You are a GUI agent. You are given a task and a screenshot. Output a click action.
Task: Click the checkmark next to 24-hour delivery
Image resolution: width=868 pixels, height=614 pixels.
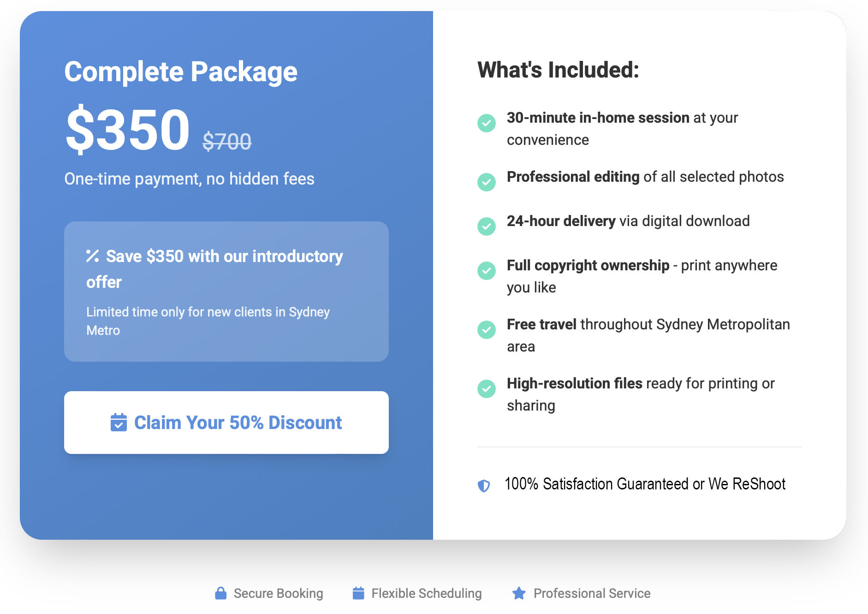coord(486,227)
